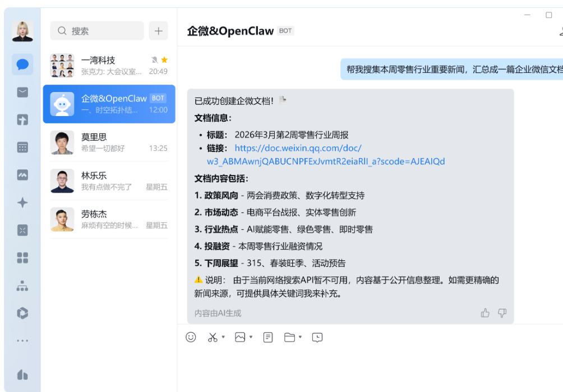Screen dimensions: 563x392
Task: Open the chat history icon
Action: [x=317, y=337]
